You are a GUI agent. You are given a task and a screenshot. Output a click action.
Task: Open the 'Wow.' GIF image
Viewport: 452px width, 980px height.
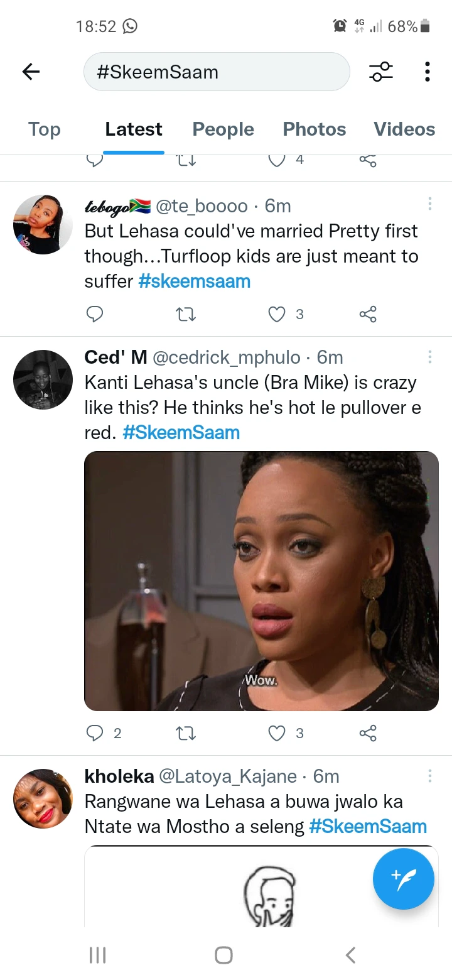coord(261,581)
